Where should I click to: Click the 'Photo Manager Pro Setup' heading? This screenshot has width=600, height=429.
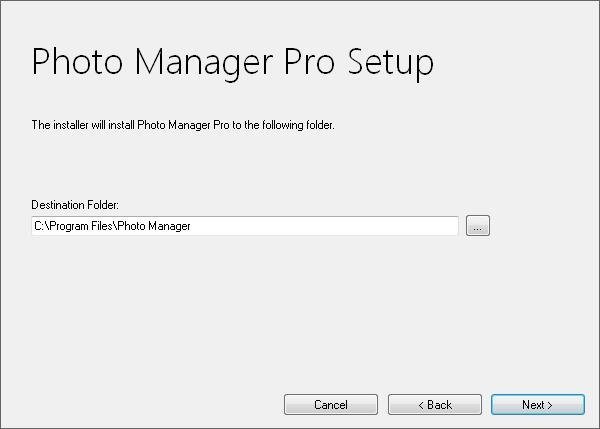[x=233, y=63]
